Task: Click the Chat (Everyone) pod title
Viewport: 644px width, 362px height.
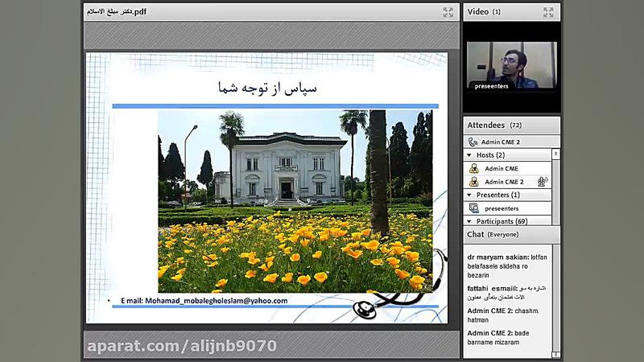Action: point(493,234)
